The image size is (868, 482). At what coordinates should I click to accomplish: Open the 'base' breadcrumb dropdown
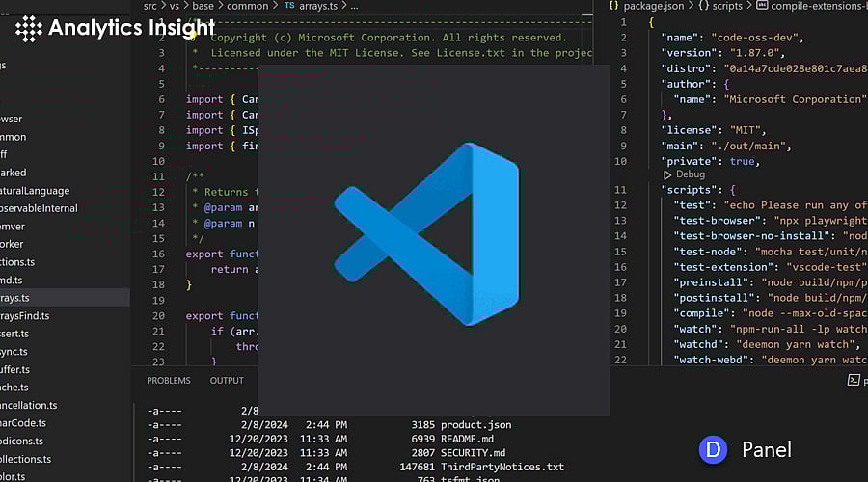[x=203, y=6]
